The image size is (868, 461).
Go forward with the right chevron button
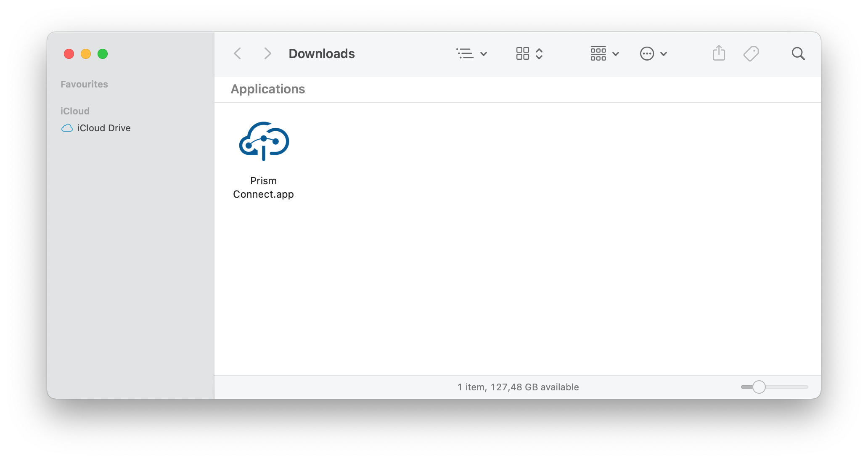pos(267,54)
